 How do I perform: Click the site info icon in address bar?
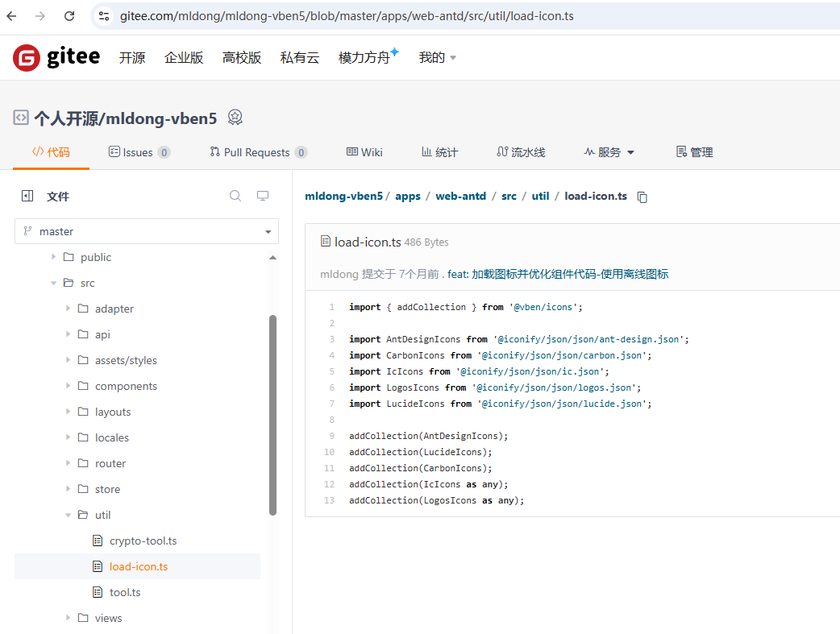[103, 16]
